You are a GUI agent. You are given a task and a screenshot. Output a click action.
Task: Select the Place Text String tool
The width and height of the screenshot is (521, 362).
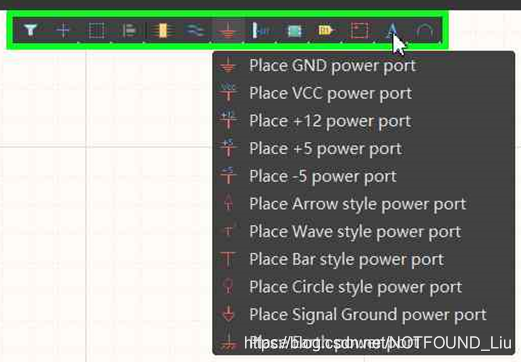tap(392, 30)
